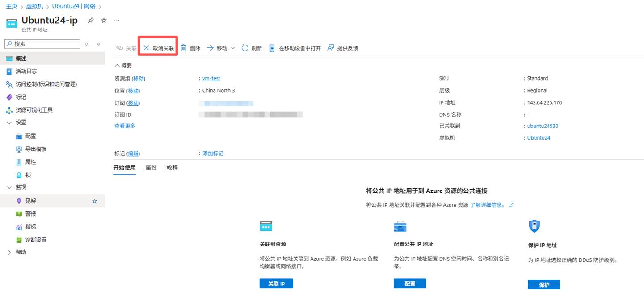Open 活动日志 in the sidebar

26,72
